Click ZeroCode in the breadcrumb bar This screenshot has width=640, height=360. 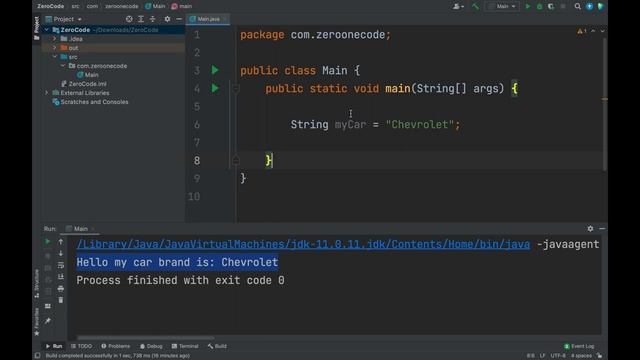click(x=50, y=6)
